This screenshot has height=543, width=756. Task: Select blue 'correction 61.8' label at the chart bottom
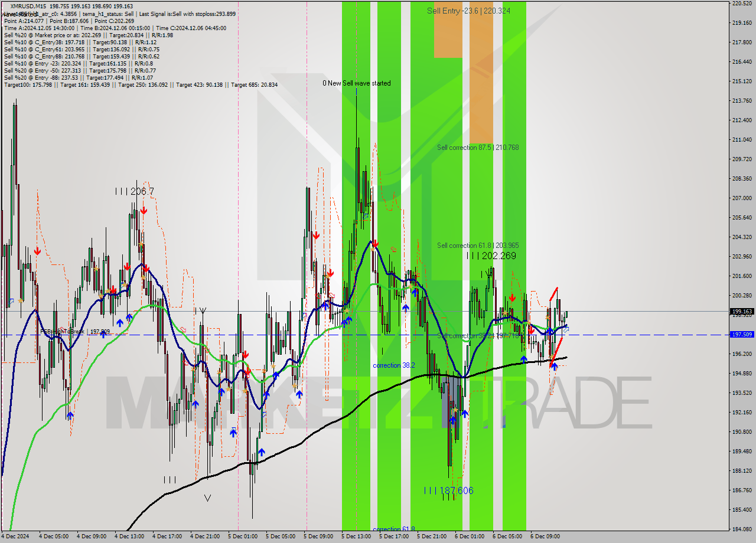click(393, 529)
